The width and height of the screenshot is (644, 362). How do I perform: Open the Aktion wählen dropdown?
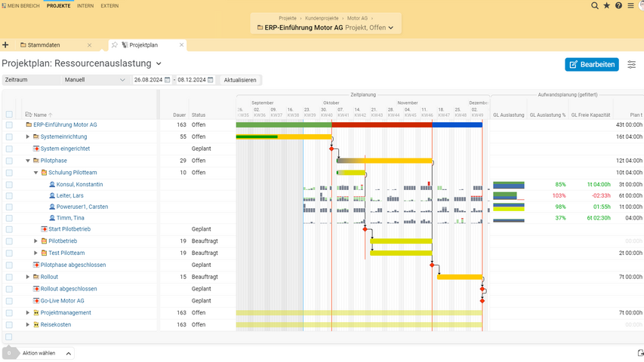(x=47, y=353)
